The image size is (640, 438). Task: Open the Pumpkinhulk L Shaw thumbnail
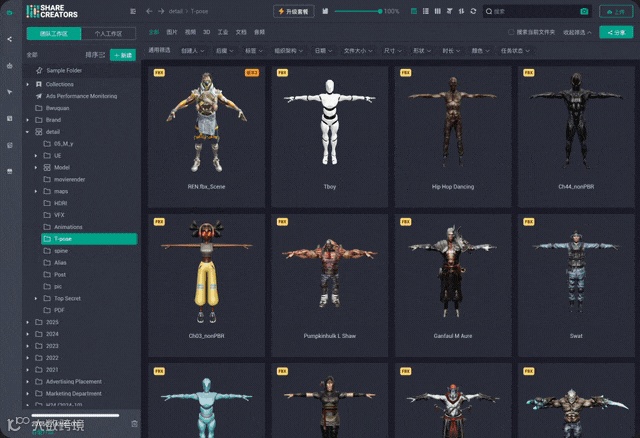click(330, 273)
